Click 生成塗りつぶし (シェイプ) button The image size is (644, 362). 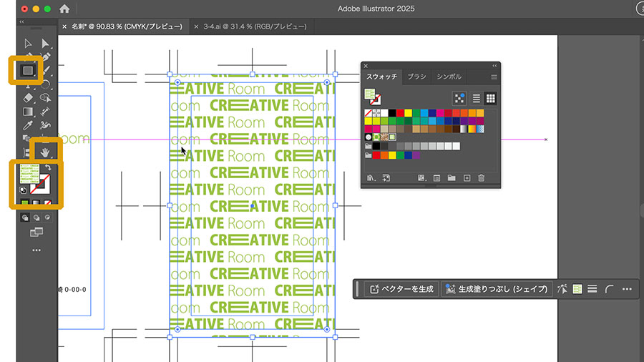497,289
